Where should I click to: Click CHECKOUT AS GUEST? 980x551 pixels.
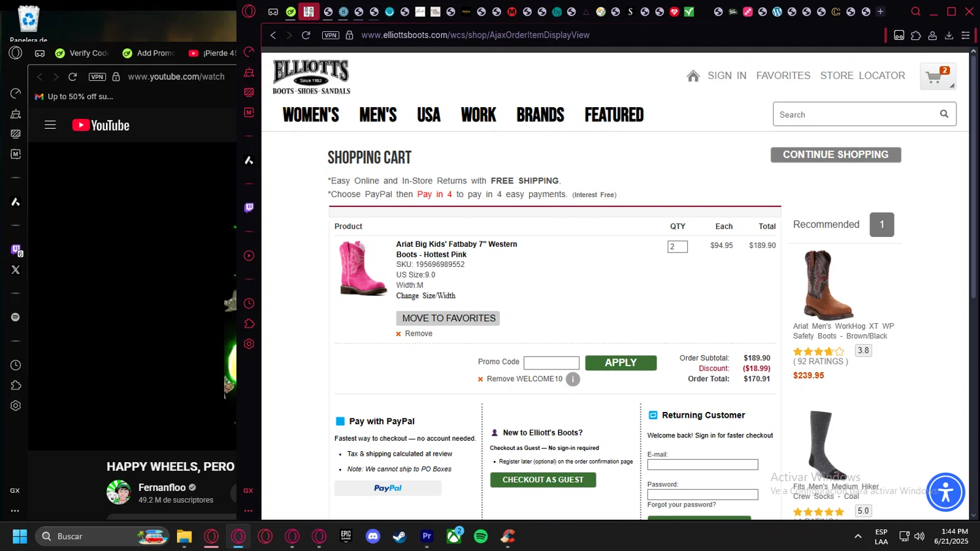coord(543,480)
